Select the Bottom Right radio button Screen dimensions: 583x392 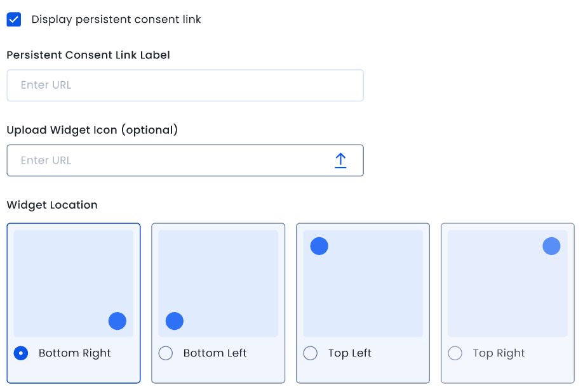point(21,353)
